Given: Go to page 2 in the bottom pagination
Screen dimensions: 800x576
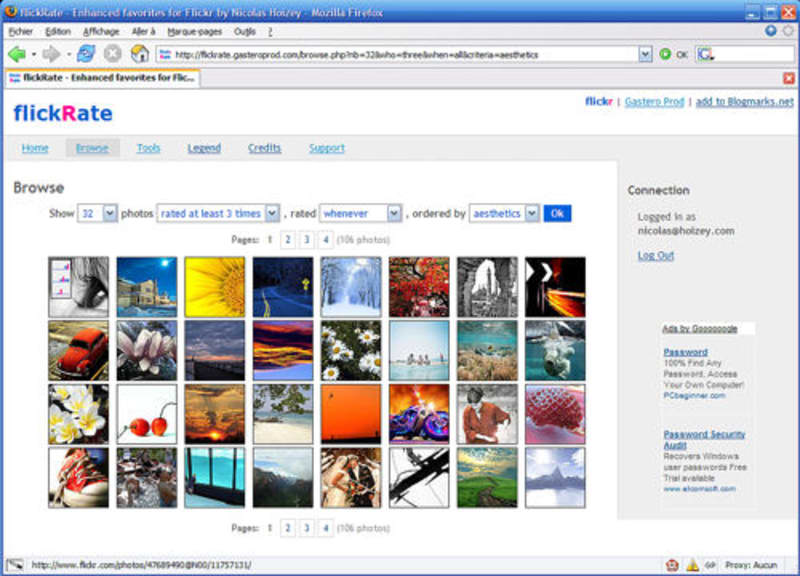Looking at the screenshot, I should point(288,528).
